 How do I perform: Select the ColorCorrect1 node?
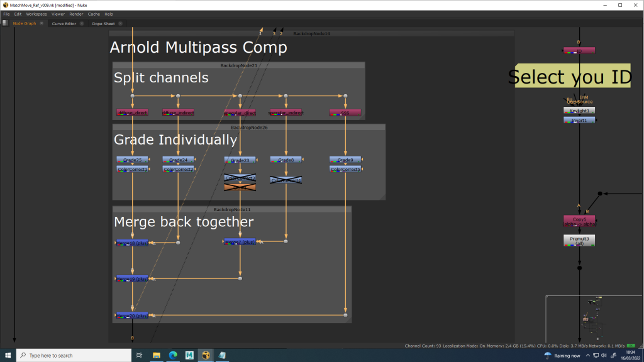coord(132,169)
